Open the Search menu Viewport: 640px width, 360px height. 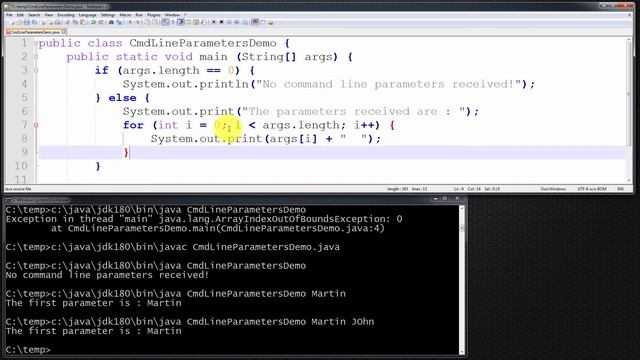click(34, 15)
